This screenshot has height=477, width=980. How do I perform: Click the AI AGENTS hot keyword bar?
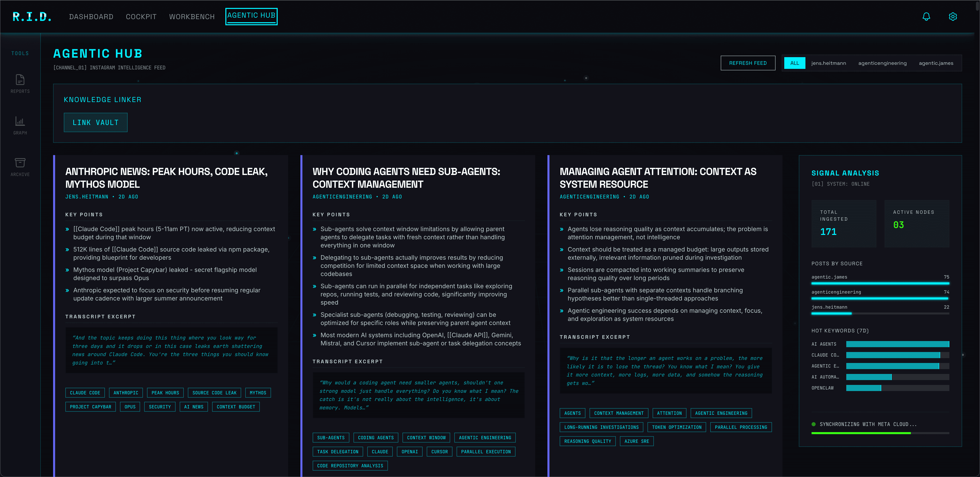pos(898,344)
